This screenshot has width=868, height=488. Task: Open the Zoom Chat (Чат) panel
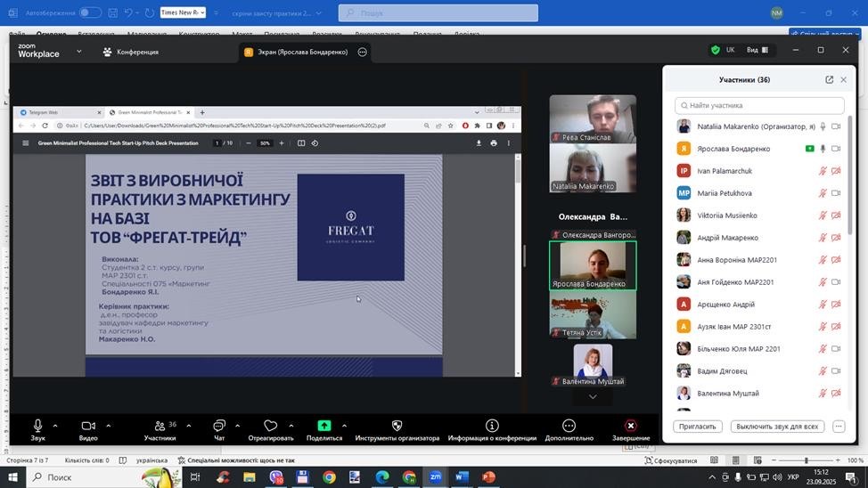tap(218, 426)
